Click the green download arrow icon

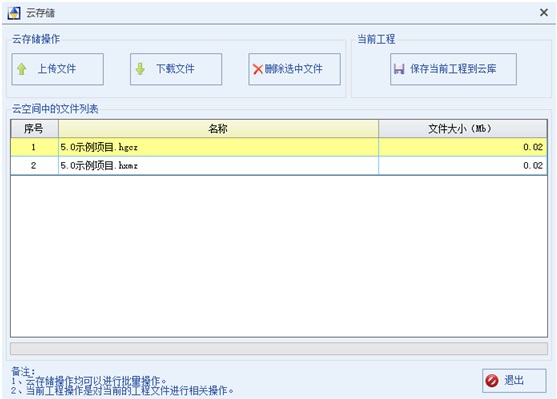(x=140, y=69)
